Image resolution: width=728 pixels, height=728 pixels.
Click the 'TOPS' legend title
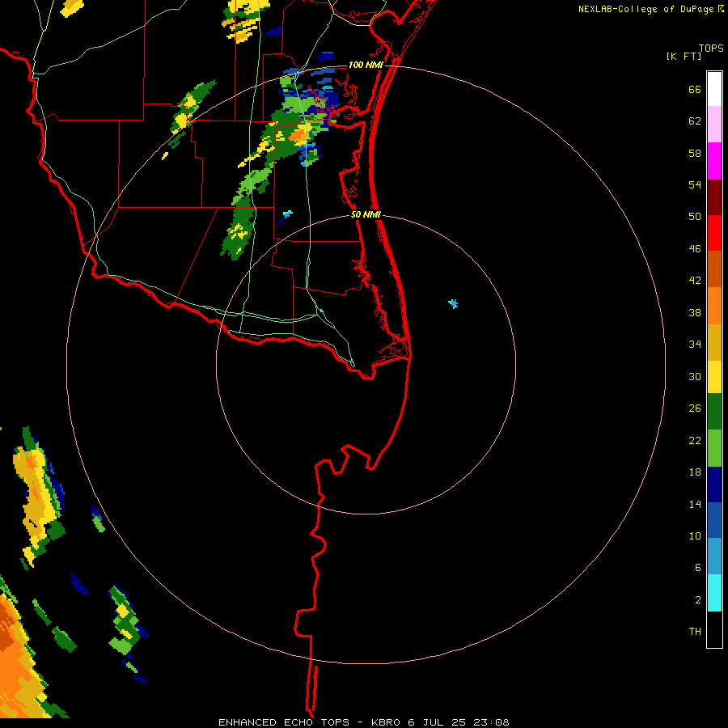coord(711,48)
